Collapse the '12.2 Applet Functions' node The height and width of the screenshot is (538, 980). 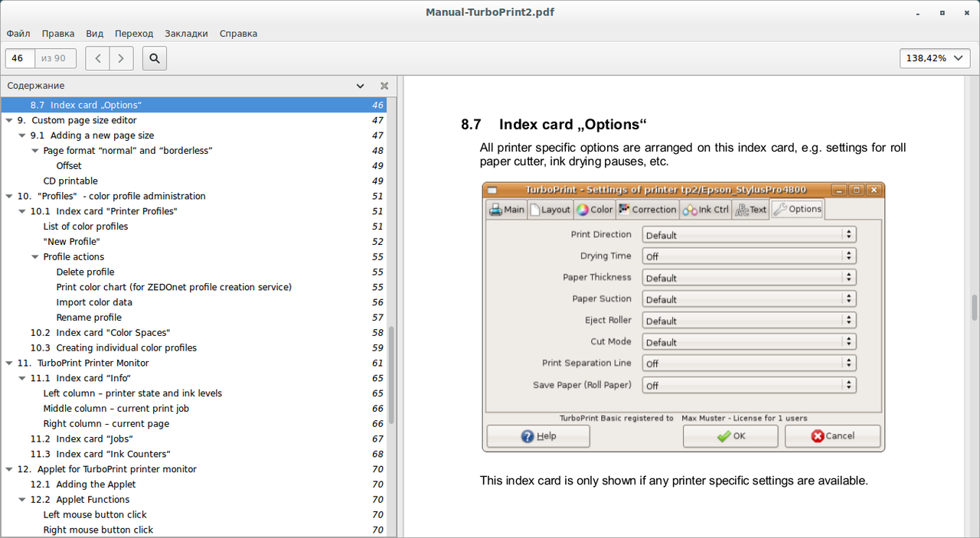22,500
